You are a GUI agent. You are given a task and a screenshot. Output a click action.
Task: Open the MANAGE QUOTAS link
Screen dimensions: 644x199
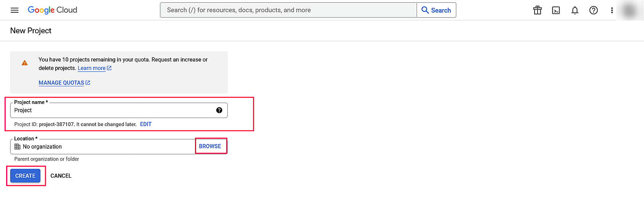[x=61, y=83]
